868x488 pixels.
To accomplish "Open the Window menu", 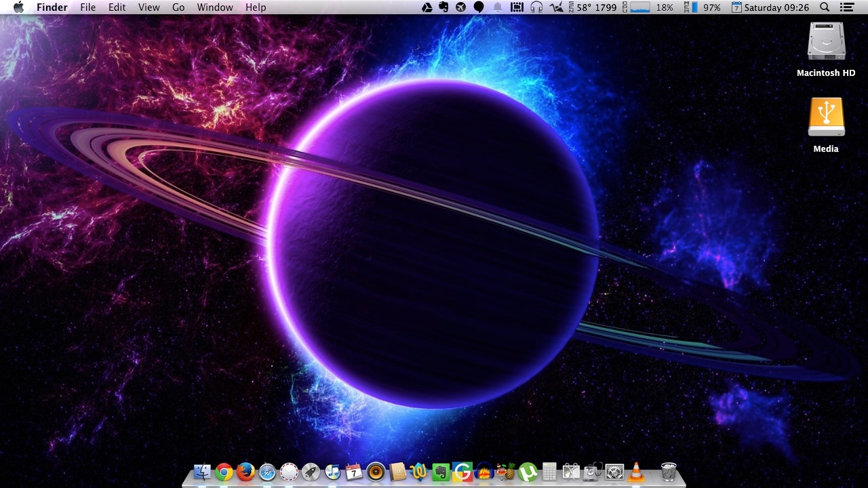I will (x=215, y=7).
